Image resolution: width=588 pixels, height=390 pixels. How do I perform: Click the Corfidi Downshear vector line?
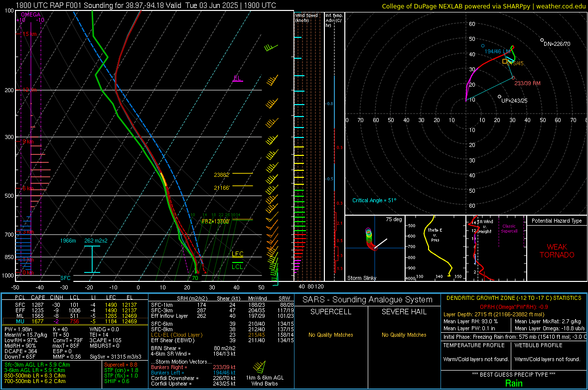click(193, 378)
